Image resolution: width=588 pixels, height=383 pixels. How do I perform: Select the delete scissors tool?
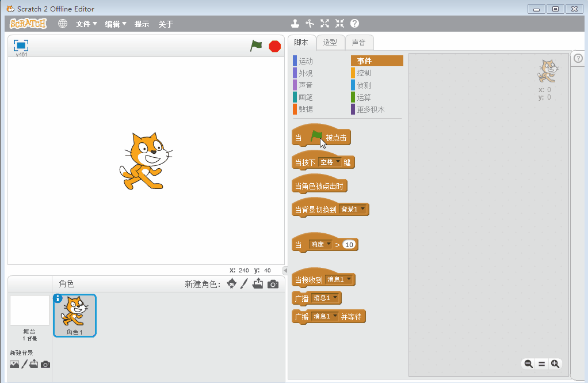point(310,24)
